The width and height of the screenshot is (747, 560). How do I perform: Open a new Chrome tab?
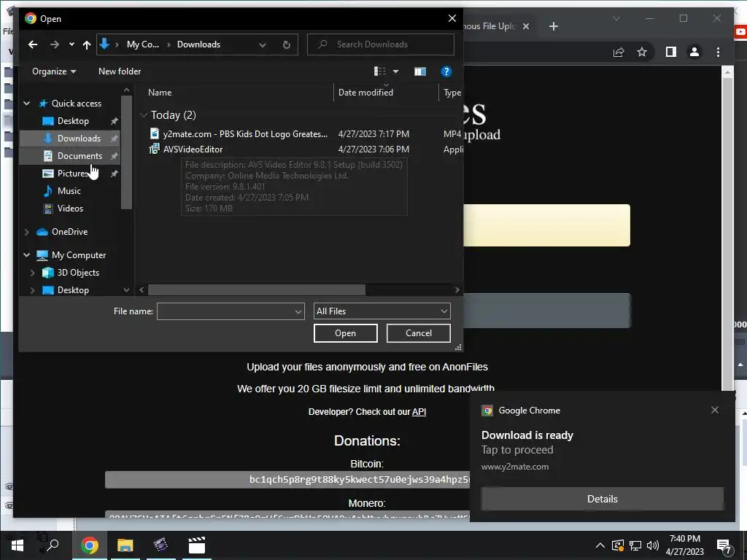(x=554, y=26)
